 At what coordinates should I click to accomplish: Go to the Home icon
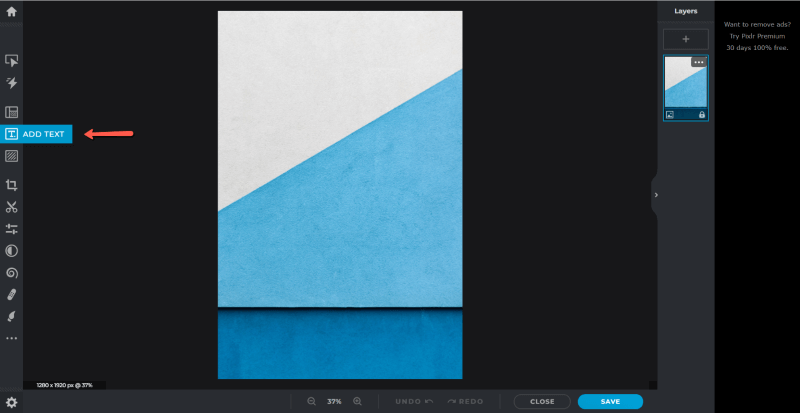pyautogui.click(x=11, y=11)
